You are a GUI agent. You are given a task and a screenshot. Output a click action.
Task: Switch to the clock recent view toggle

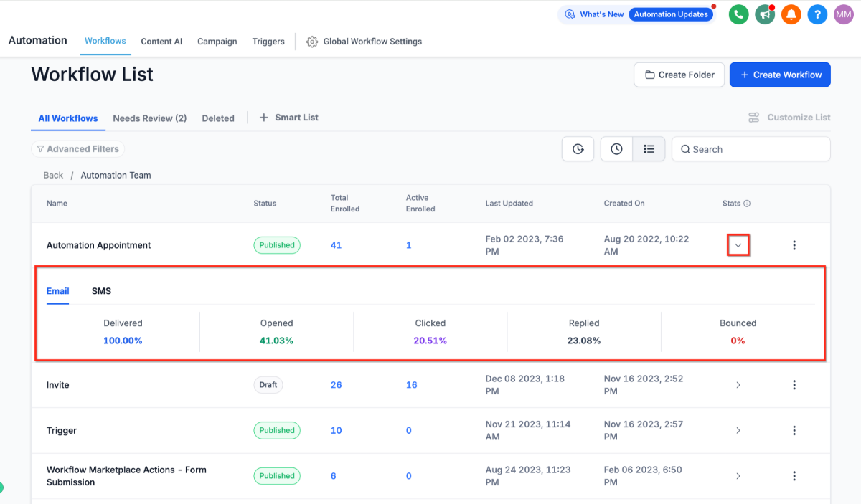pos(616,149)
